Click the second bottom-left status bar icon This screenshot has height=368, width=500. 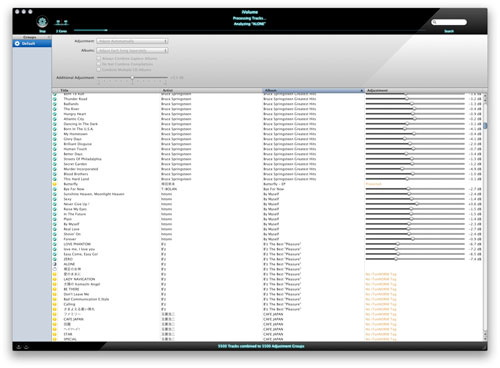click(x=26, y=347)
